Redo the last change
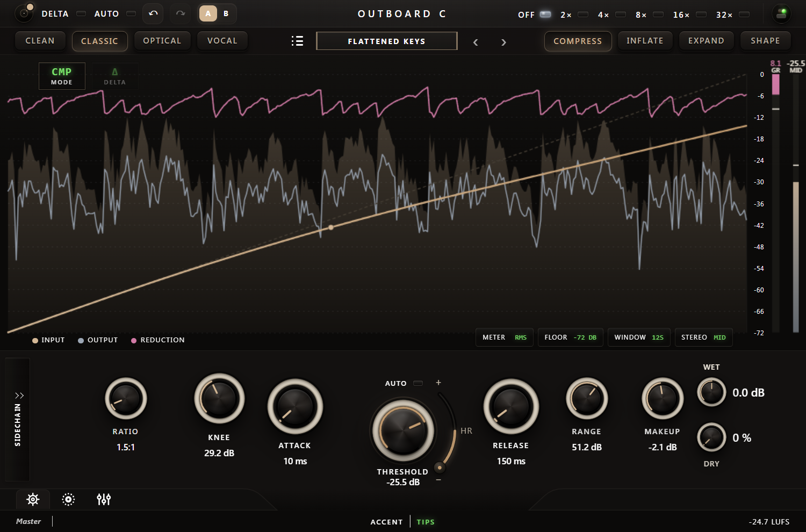This screenshot has width=806, height=532. 181,13
